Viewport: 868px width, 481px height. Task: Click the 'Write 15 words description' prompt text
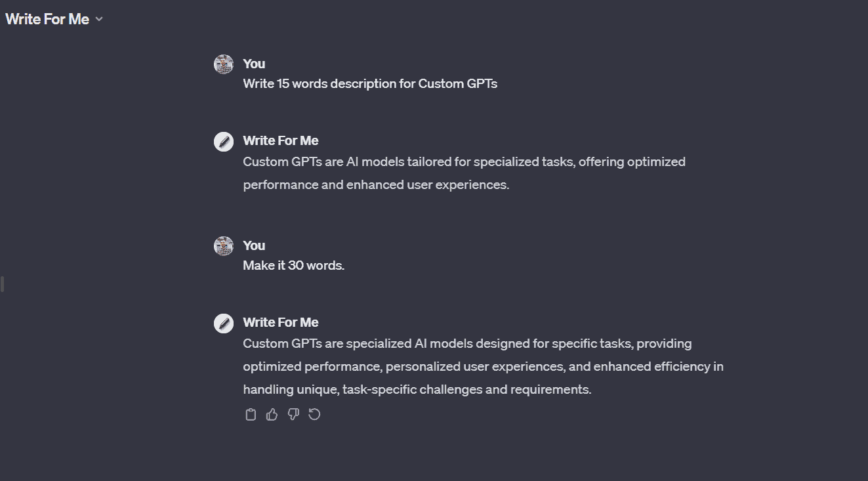tap(370, 83)
